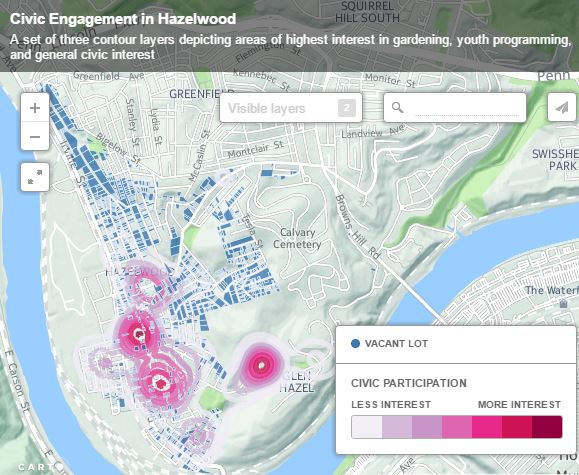Click the Glen Hazel neighborhood label

(296, 382)
